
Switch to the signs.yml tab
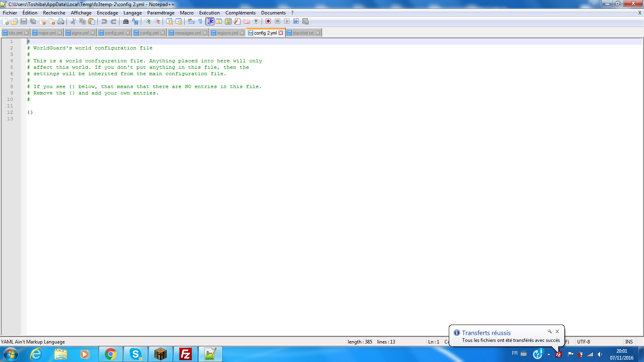(80, 33)
